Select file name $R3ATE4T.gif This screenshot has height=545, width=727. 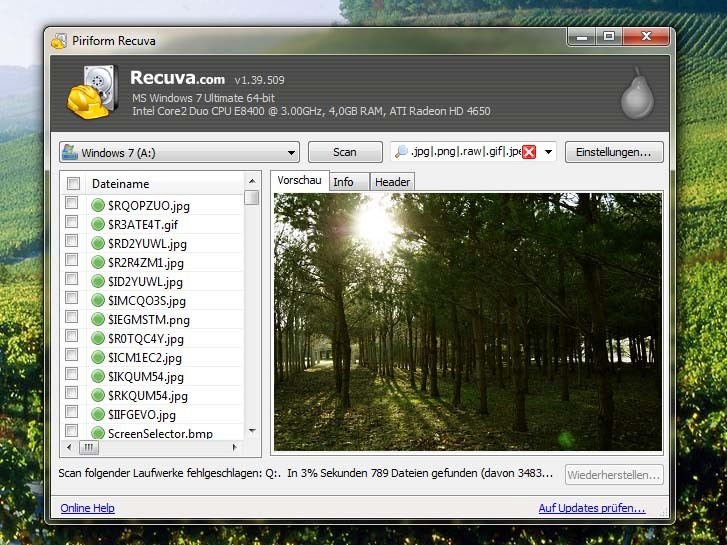(x=143, y=224)
